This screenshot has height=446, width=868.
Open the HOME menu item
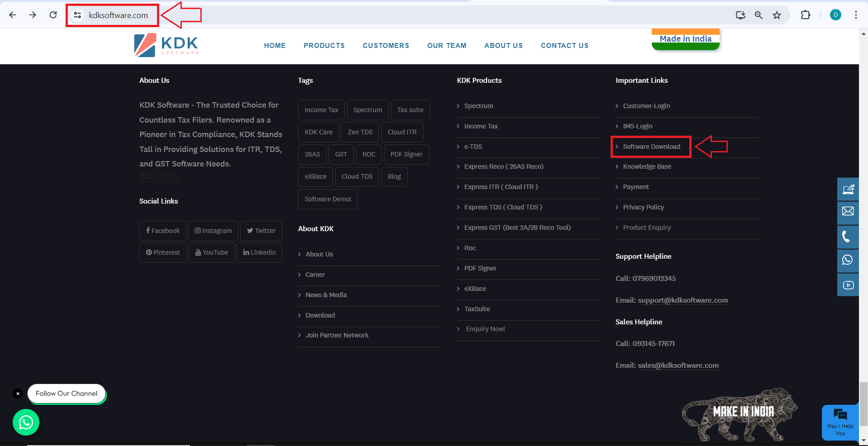(275, 46)
